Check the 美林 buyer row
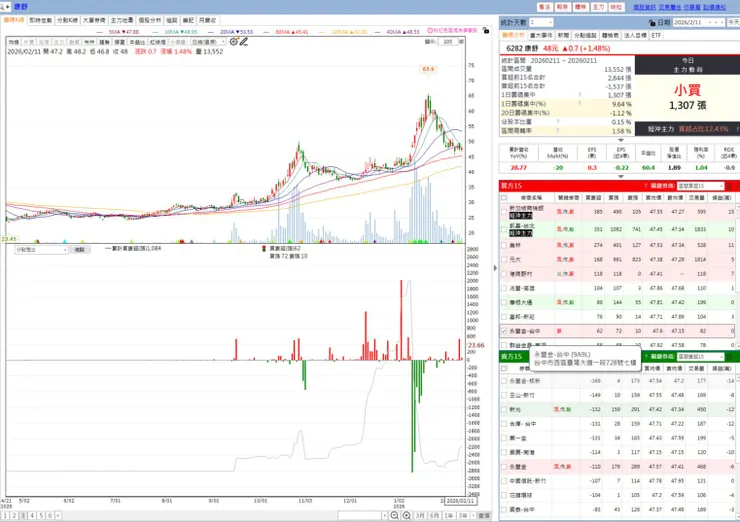This screenshot has height=522, width=740. coord(504,245)
